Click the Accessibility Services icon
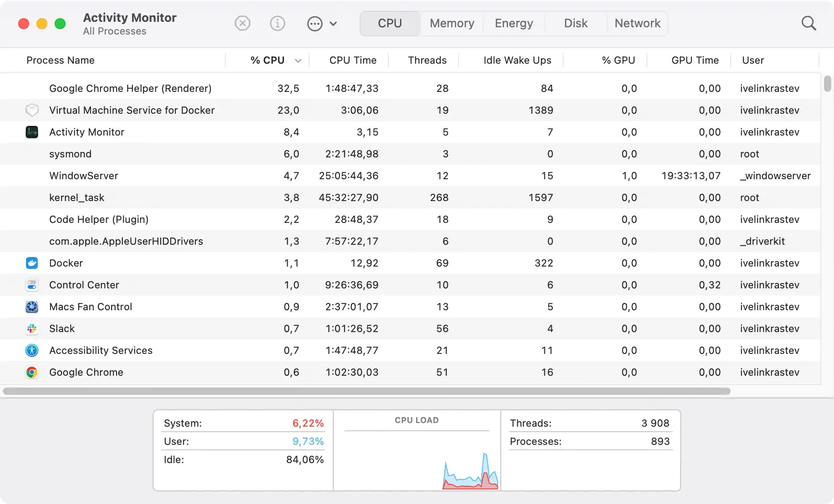 32,350
